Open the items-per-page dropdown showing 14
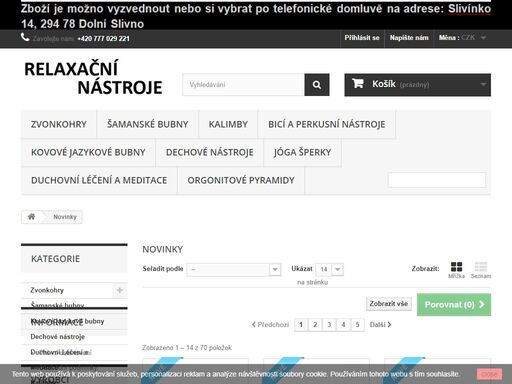The image size is (512, 384). [329, 269]
